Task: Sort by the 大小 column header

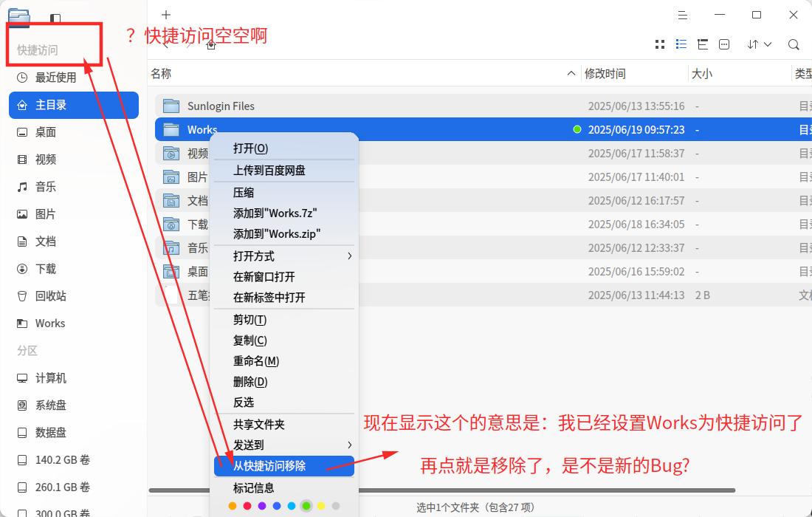Action: [x=702, y=74]
